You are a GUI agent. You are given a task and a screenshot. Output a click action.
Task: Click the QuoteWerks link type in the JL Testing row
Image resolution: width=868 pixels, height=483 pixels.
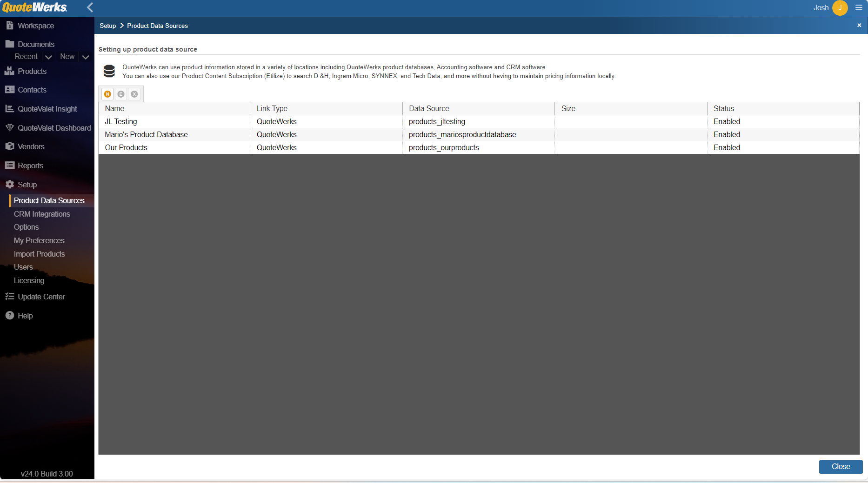[276, 121]
